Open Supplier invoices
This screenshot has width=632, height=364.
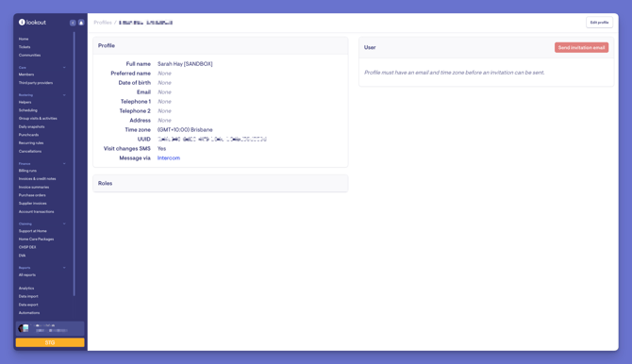33,204
